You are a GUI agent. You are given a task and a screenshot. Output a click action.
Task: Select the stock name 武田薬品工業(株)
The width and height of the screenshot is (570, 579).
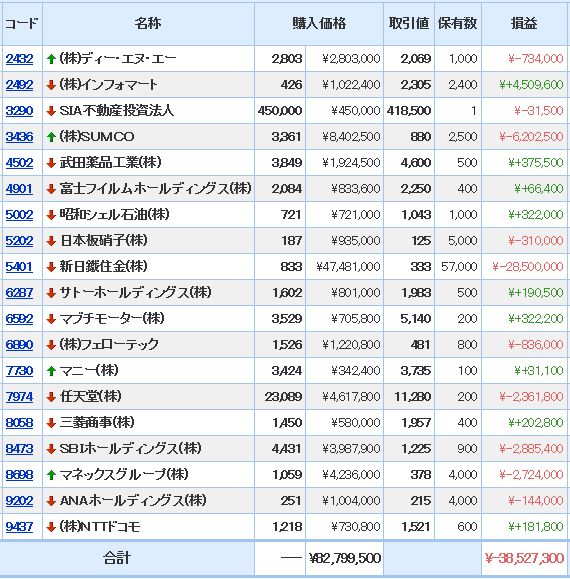(x=110, y=162)
